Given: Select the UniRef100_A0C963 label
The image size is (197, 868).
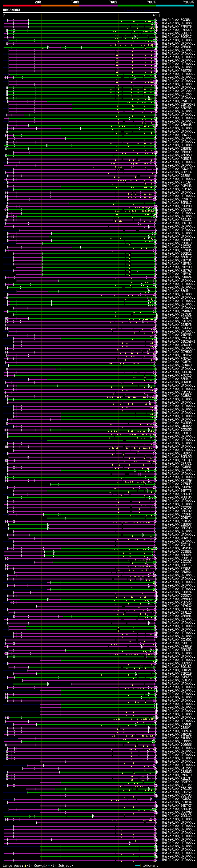Looking at the screenshot, I should point(177,155).
